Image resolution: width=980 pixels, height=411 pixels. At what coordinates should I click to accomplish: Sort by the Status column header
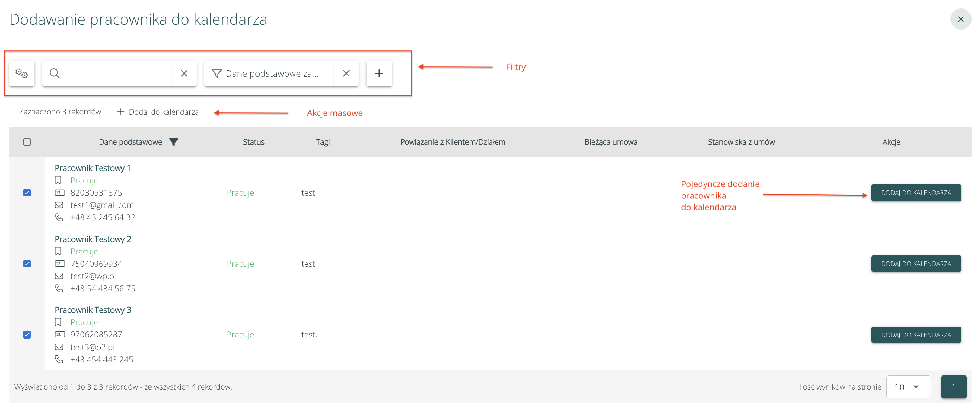tap(253, 142)
